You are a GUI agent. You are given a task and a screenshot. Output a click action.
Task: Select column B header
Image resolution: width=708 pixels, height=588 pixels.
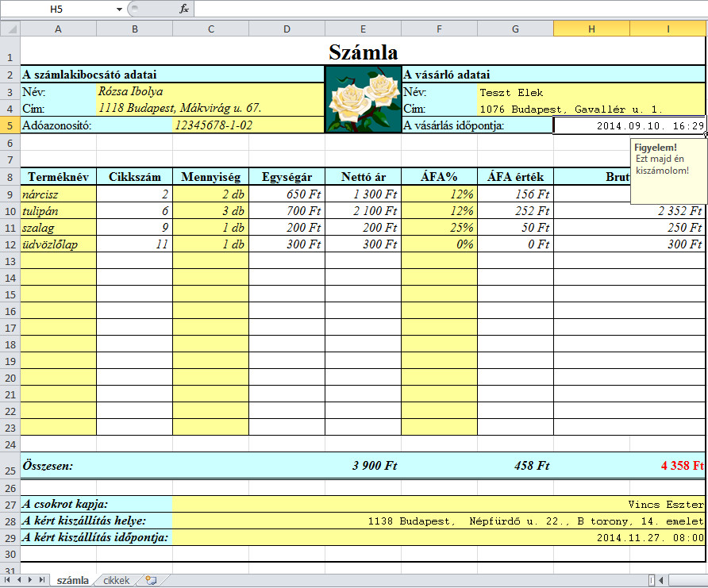coord(135,29)
